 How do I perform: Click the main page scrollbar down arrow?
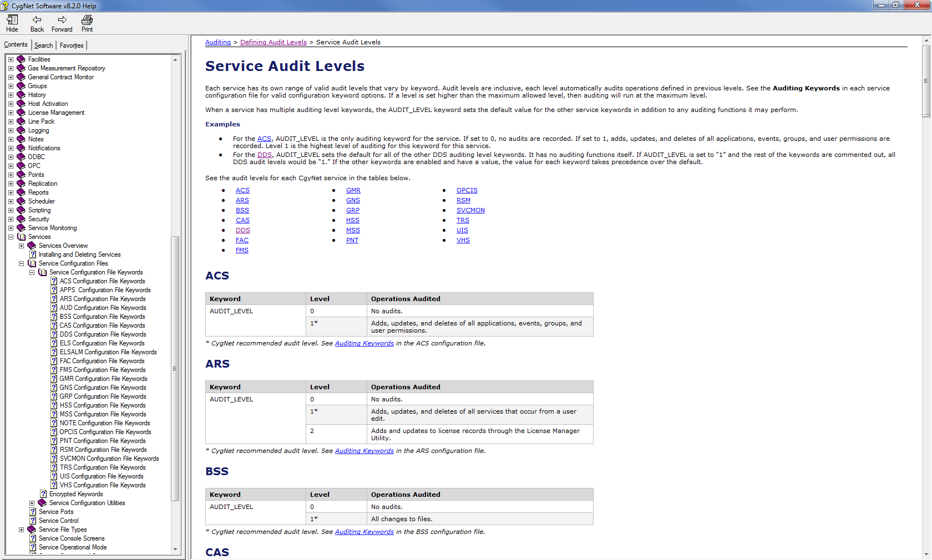click(926, 554)
